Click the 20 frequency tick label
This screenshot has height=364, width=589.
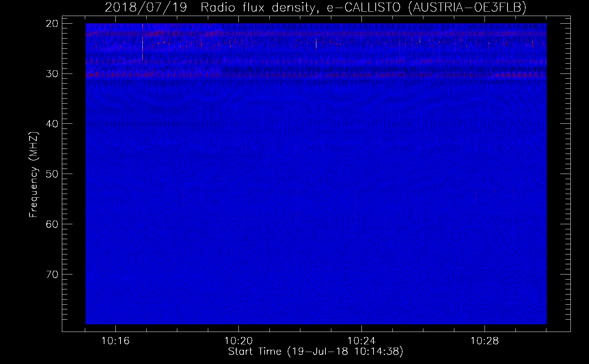pos(52,24)
